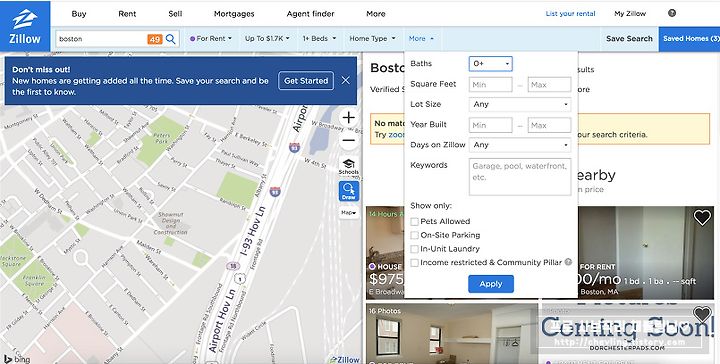Open the Home Type dropdown

(x=372, y=39)
